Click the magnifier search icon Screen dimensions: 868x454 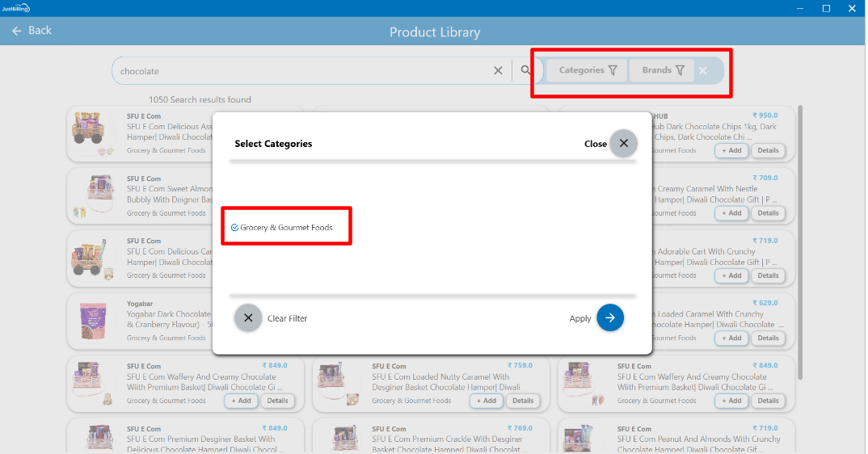(x=526, y=71)
